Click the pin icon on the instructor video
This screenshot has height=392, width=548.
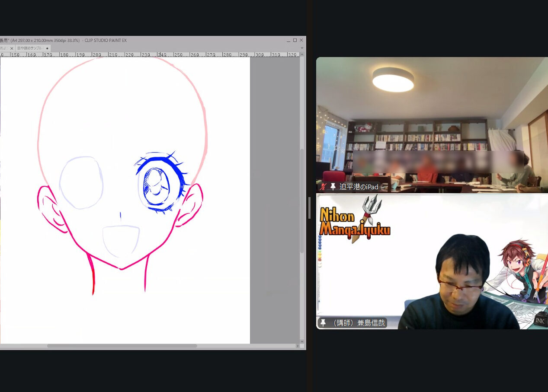(323, 323)
